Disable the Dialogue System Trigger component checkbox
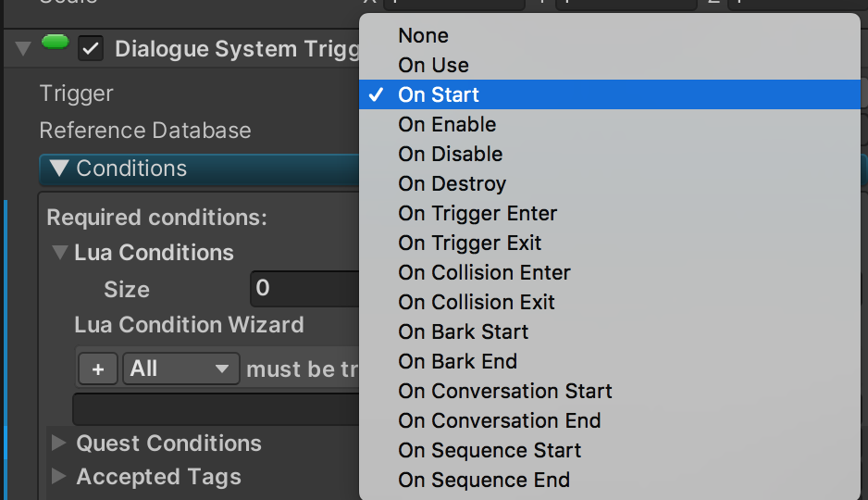Screen dimensions: 868x500 click(91, 49)
